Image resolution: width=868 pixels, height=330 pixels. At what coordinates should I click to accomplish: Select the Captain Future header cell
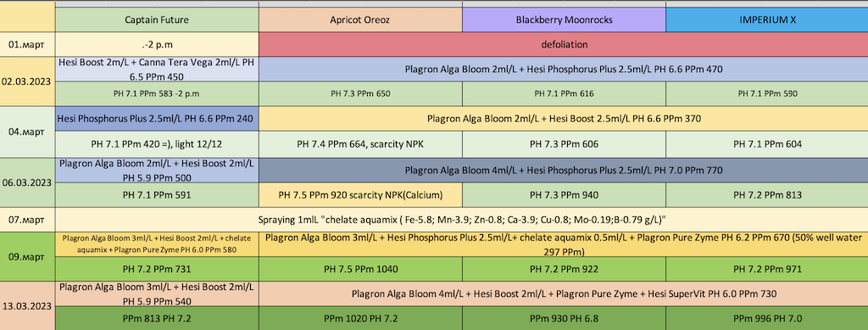click(x=157, y=20)
